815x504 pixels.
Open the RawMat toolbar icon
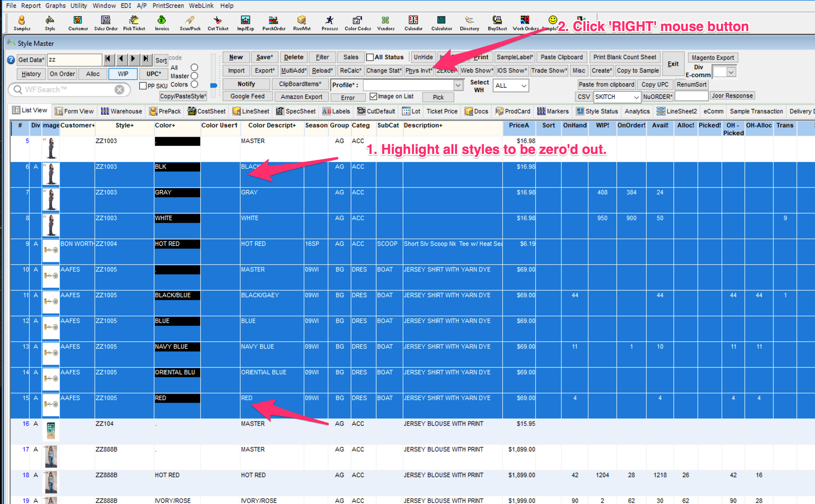pos(301,23)
